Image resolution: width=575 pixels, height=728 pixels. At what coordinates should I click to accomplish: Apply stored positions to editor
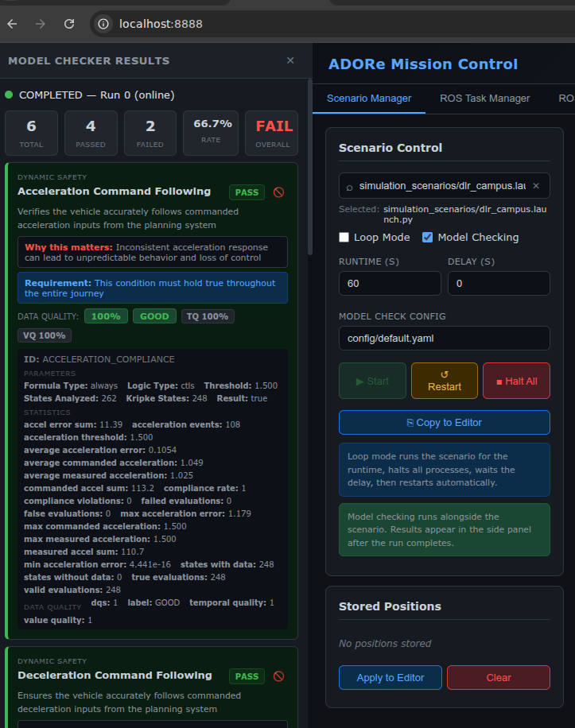pos(390,677)
